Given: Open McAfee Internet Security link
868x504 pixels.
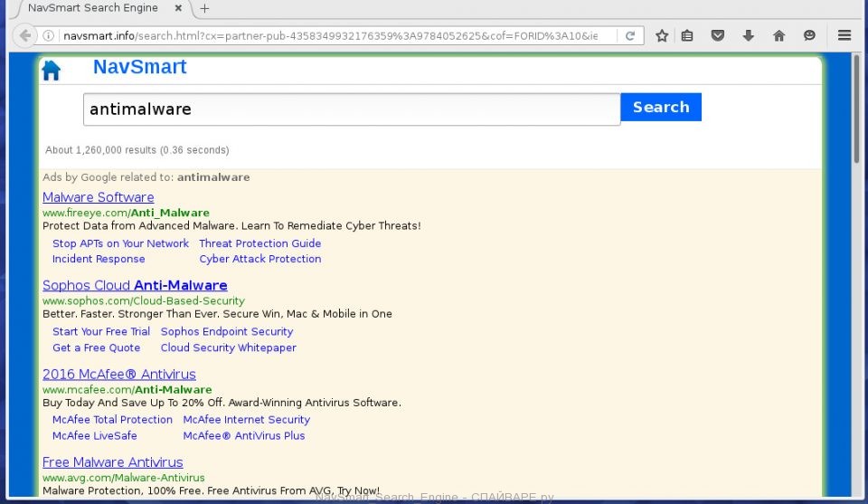Looking at the screenshot, I should pyautogui.click(x=246, y=420).
